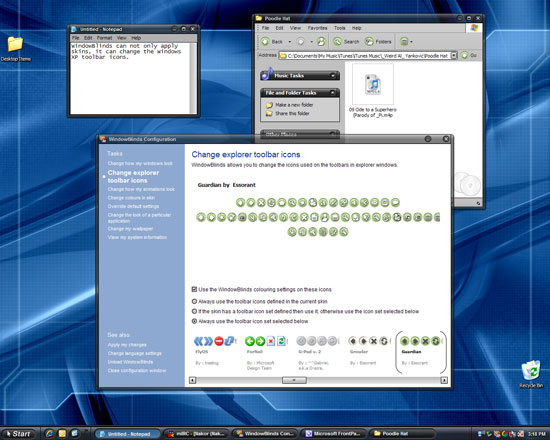Open View my system information task
550x440 pixels.
coord(137,238)
